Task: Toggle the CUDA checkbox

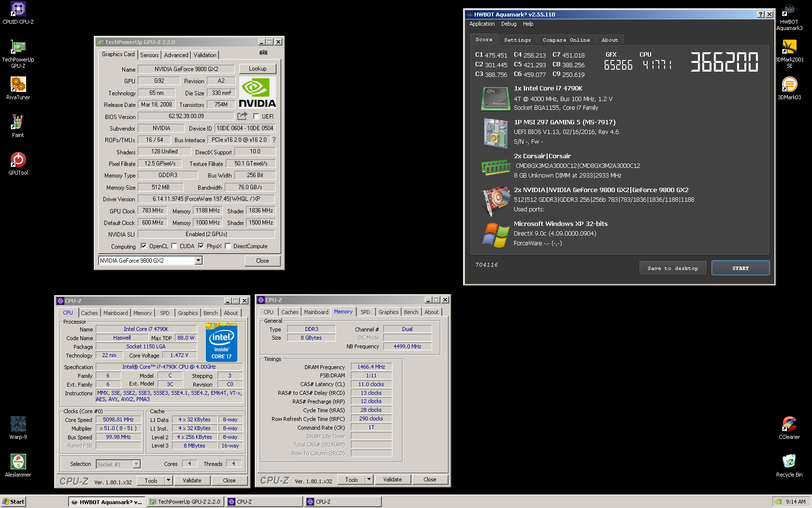Action: click(174, 246)
